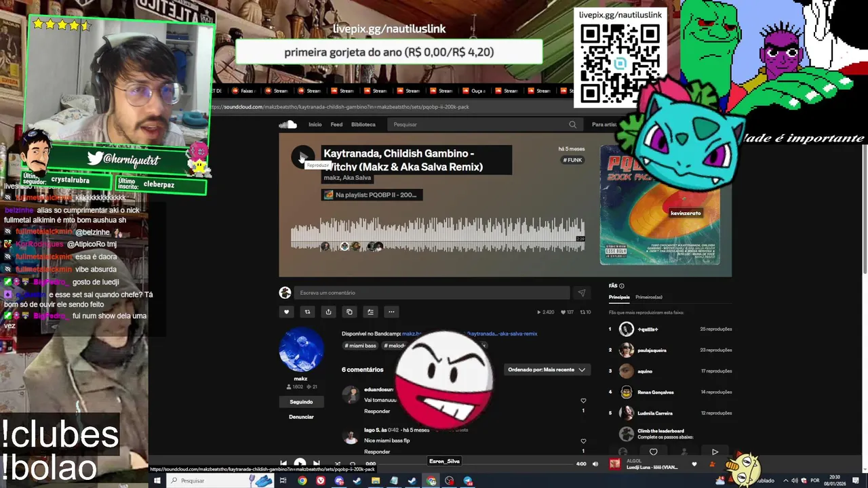The width and height of the screenshot is (868, 488).
Task: Open the Luedji Luna track thumbnail in the player
Action: 614,464
